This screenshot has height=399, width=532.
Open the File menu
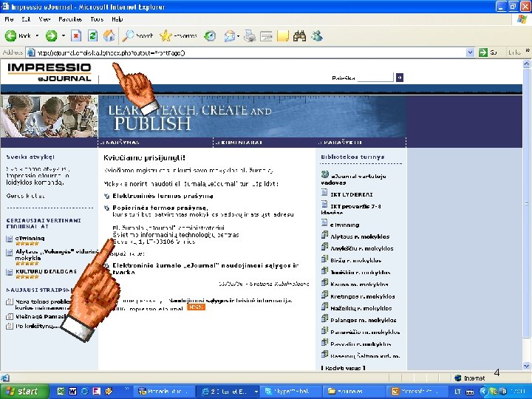click(x=9, y=19)
